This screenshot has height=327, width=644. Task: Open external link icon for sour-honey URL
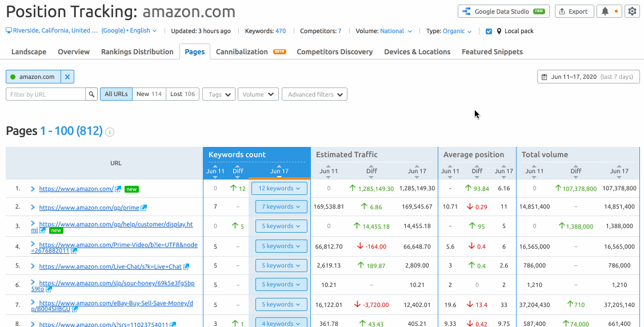tap(49, 289)
